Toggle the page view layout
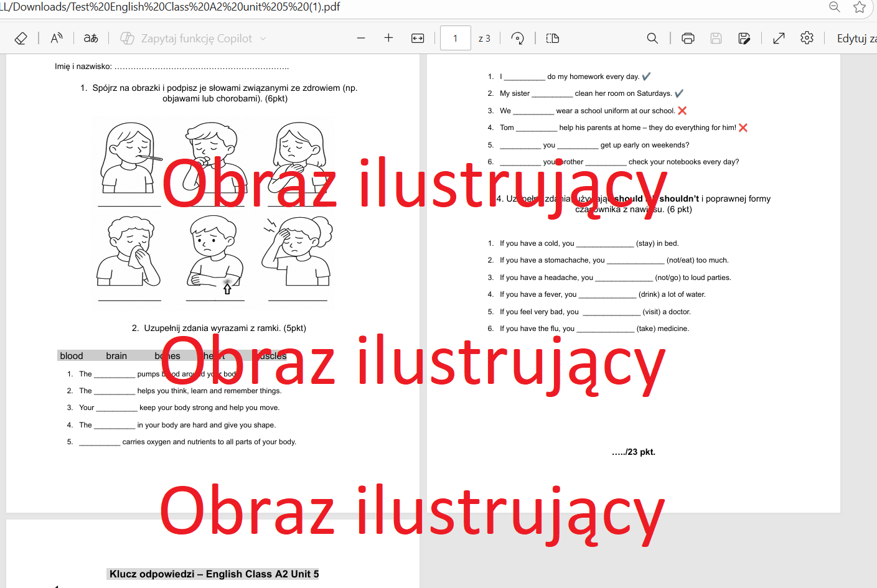The width and height of the screenshot is (877, 588). coord(552,39)
